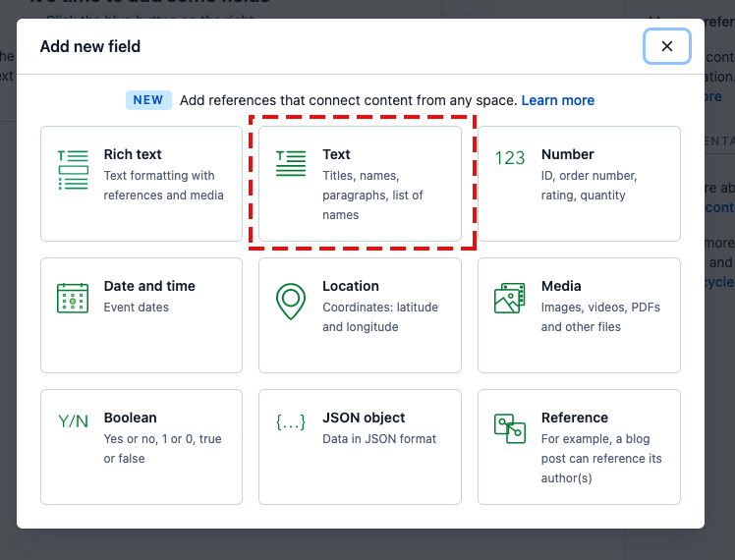Click the Reference linked entries icon

(510, 428)
